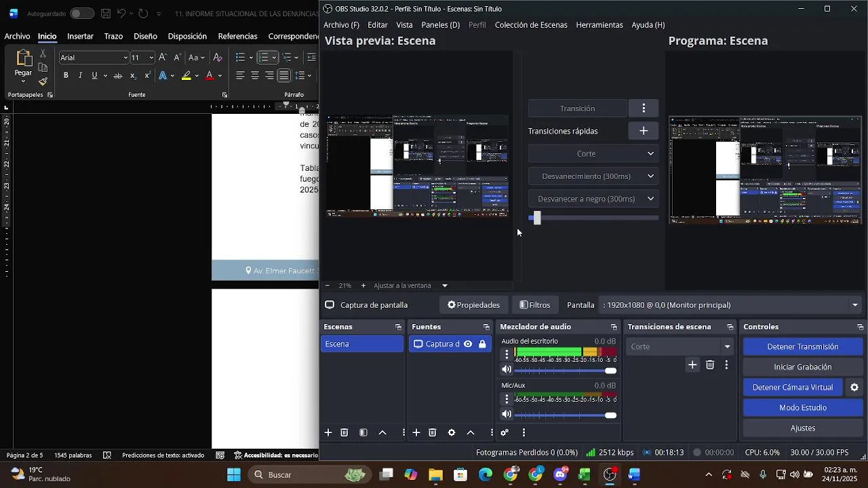Viewport: 868px width, 488px height.
Task: Click Detener Transmisión button
Action: click(x=803, y=346)
